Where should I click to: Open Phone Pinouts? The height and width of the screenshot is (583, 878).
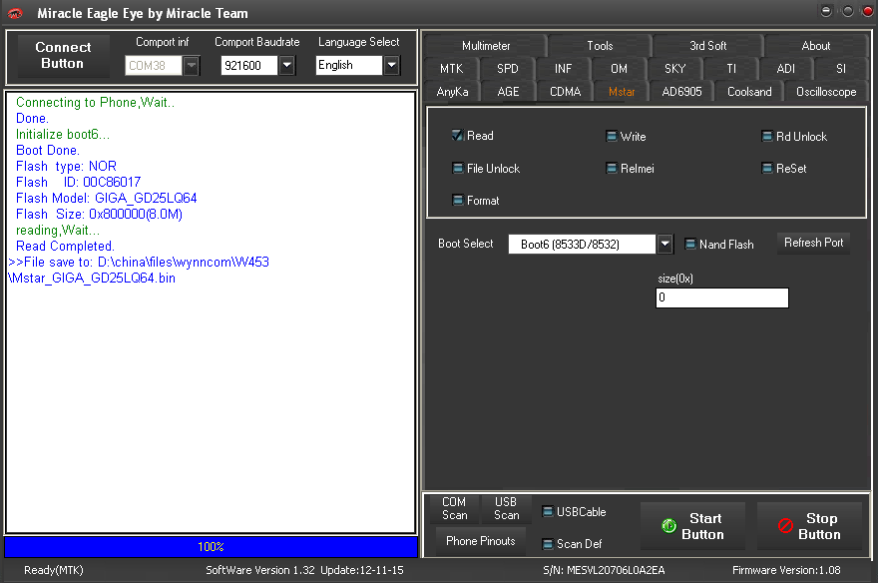click(480, 541)
